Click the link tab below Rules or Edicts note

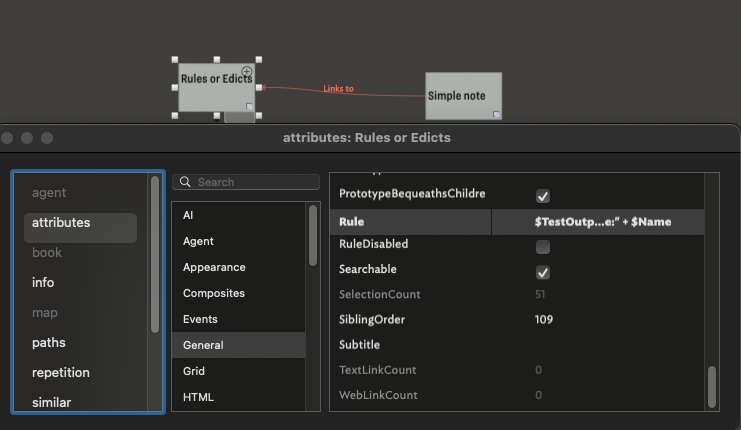239,117
